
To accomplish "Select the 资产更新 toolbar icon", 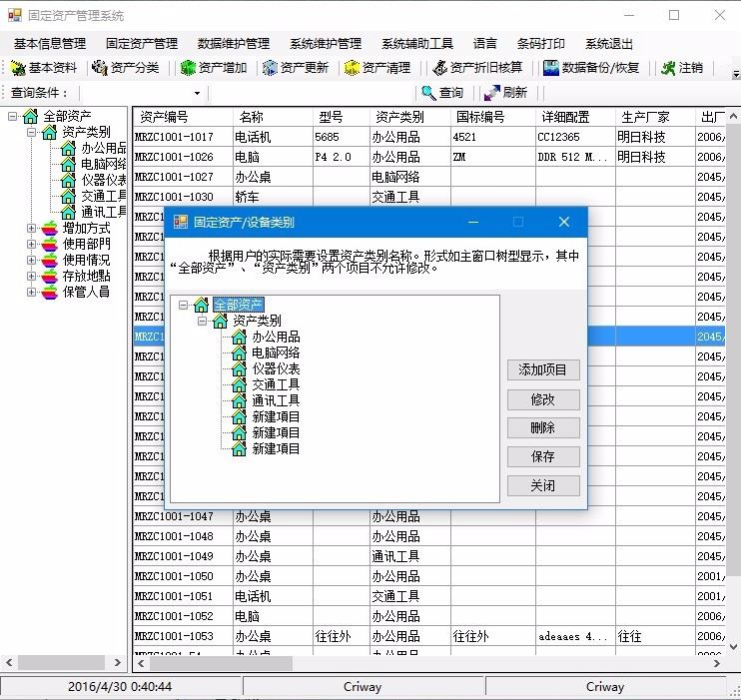I will click(295, 68).
